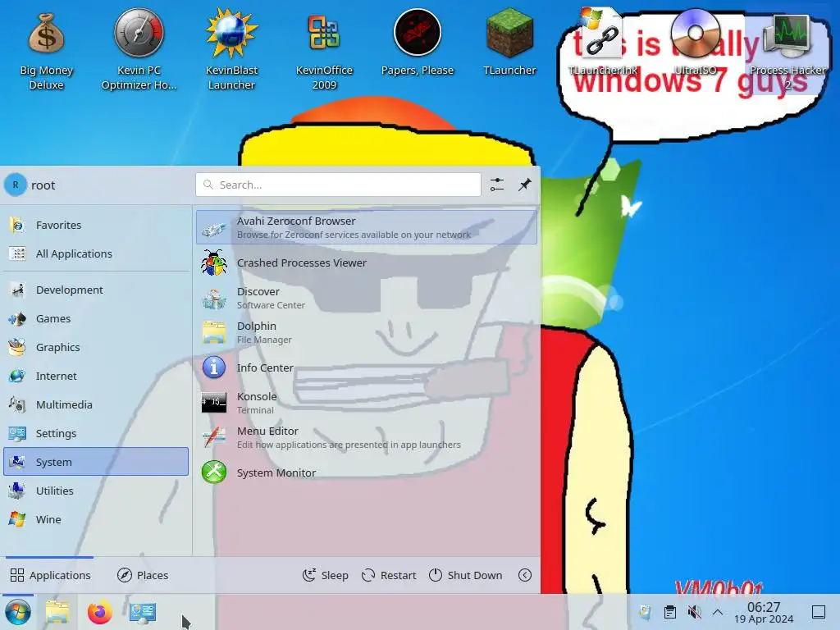The width and height of the screenshot is (840, 630).
Task: Expand the hidden system tray arrow
Action: point(718,612)
